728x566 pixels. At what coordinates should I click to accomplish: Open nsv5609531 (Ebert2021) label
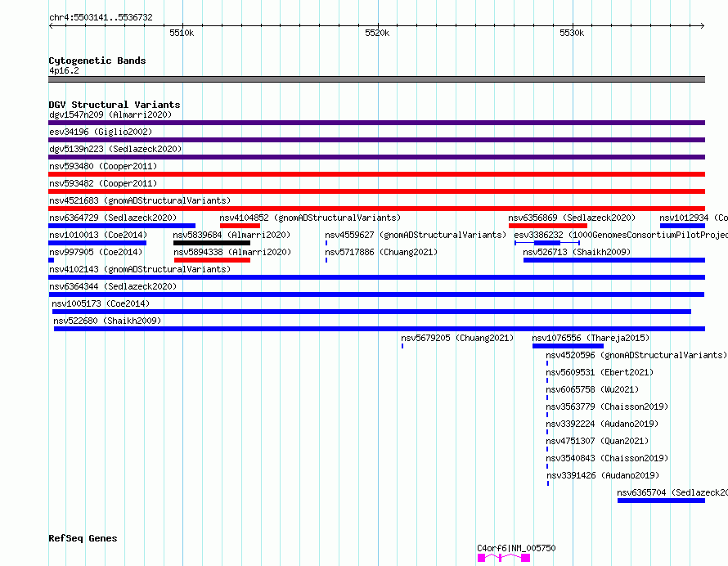click(x=600, y=372)
